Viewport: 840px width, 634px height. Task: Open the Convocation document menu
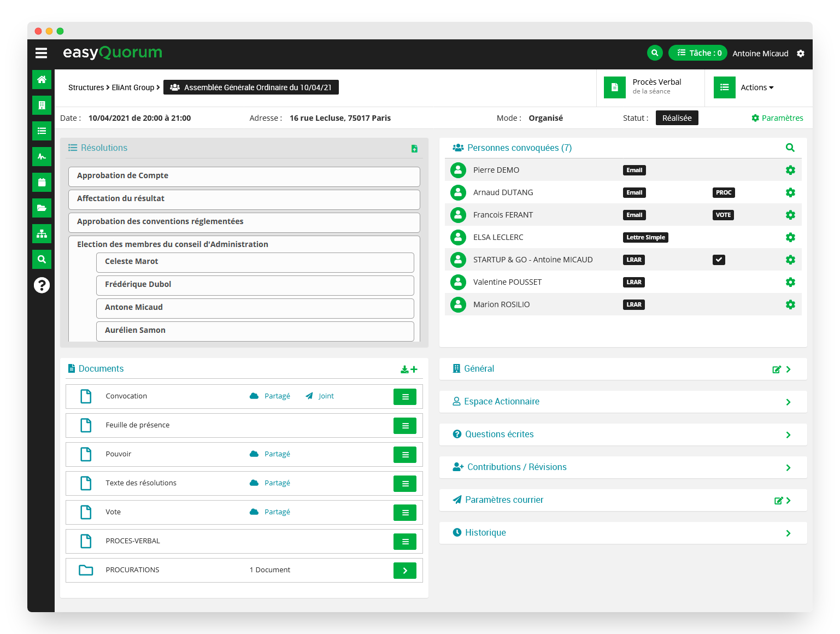(405, 397)
